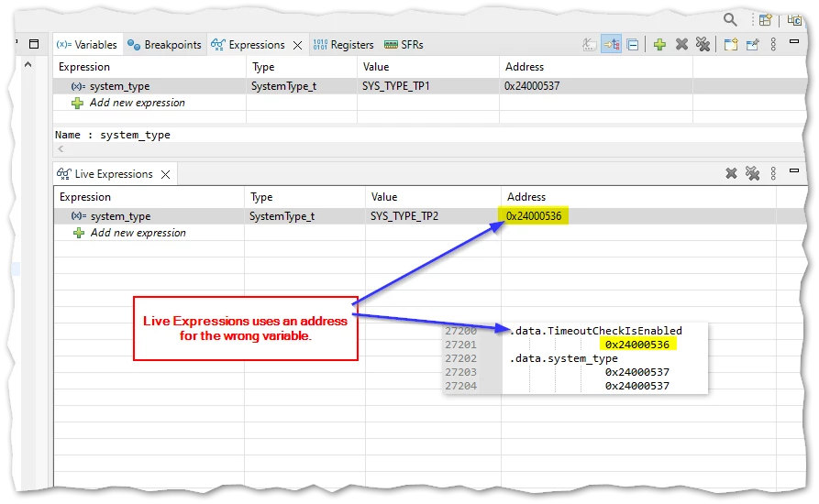Select system_type row in Expressions view

coord(429,86)
